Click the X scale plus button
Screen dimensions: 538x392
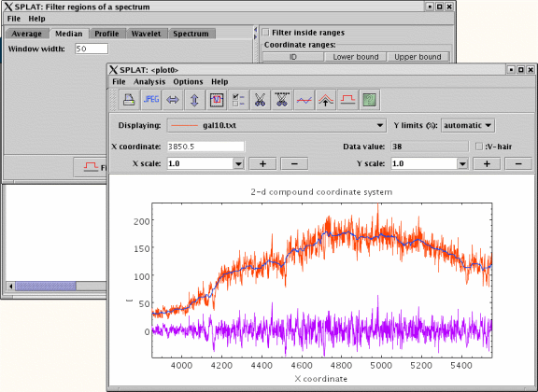pyautogui.click(x=262, y=163)
